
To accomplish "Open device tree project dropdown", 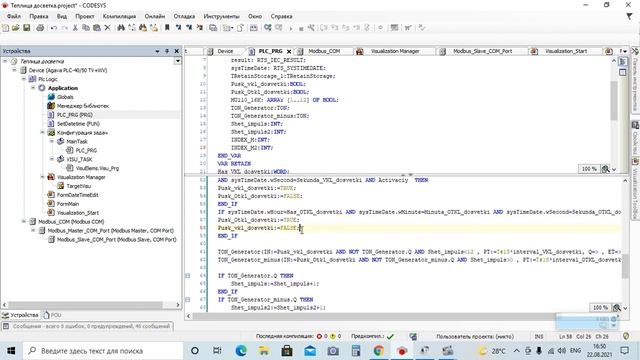I will point(178,61).
